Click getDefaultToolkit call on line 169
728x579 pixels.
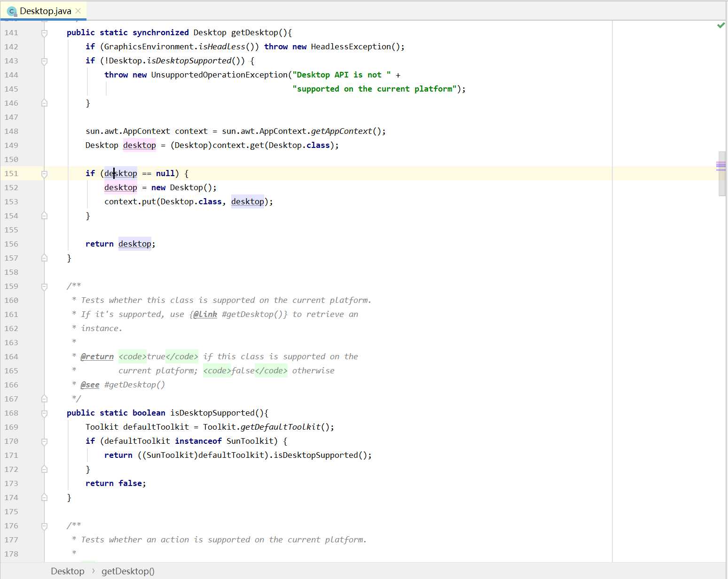click(x=281, y=427)
